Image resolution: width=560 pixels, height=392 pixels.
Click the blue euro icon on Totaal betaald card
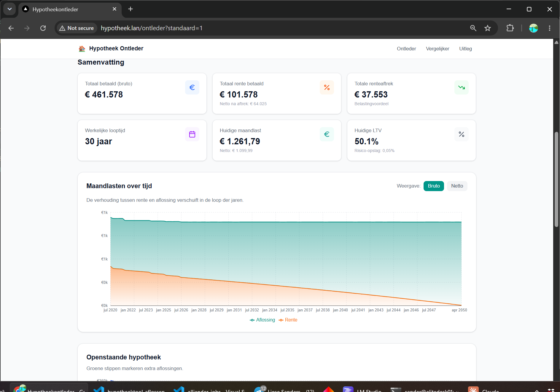192,87
